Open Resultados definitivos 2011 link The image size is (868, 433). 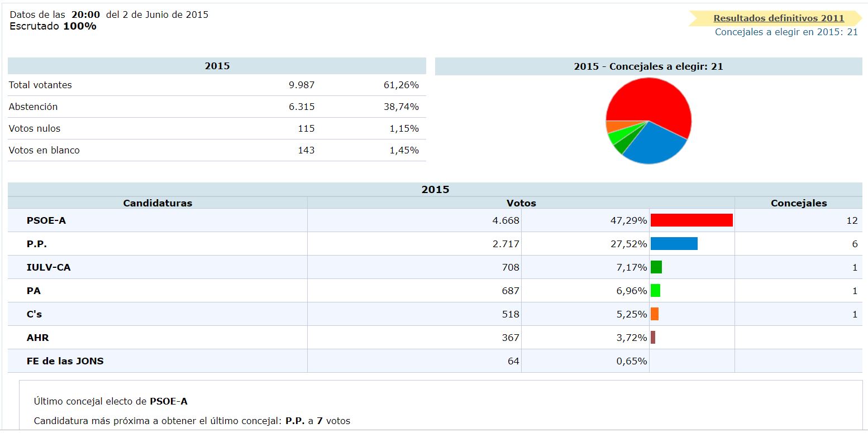coord(779,18)
